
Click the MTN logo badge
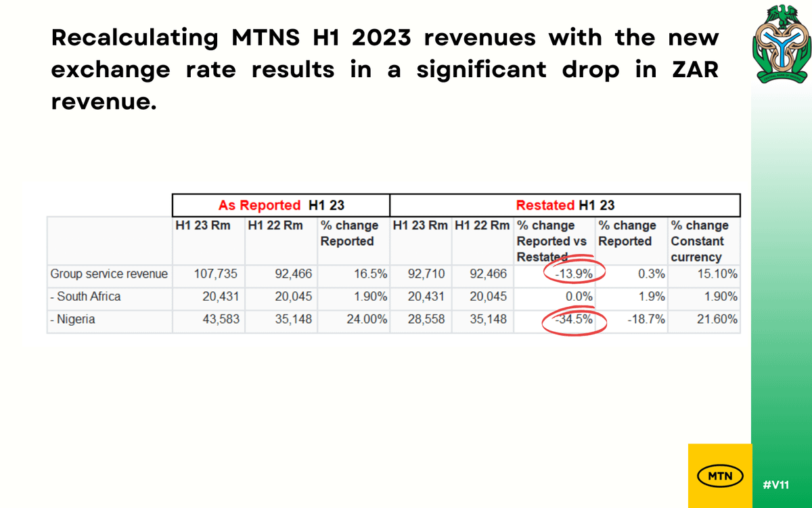click(720, 475)
